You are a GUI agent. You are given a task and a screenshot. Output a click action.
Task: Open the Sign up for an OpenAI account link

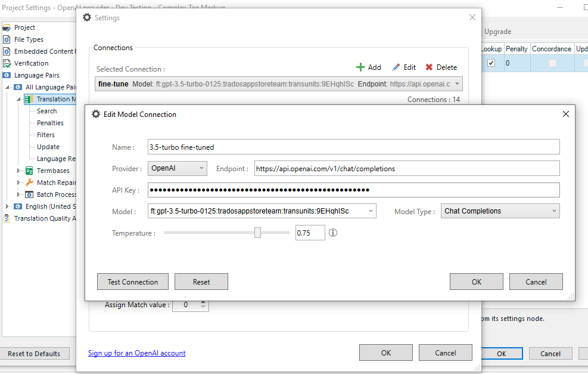[x=136, y=353]
